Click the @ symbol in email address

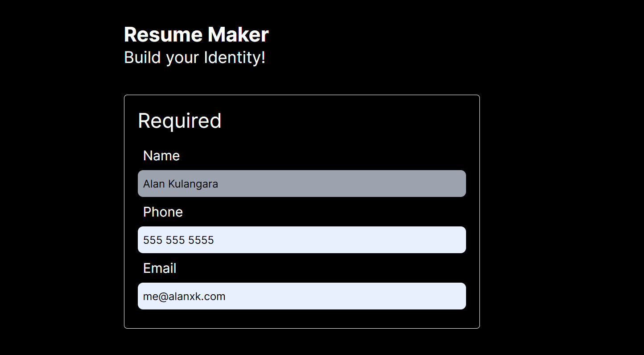(163, 297)
